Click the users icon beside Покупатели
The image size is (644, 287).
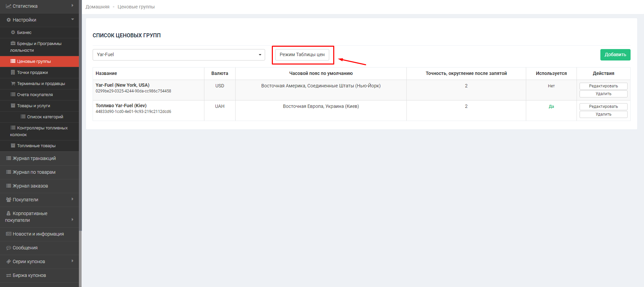pos(9,200)
